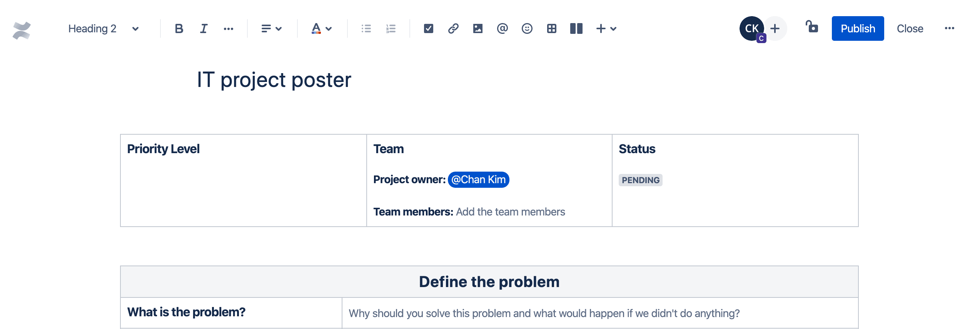
Task: Add a link with the link icon
Action: pyautogui.click(x=453, y=29)
